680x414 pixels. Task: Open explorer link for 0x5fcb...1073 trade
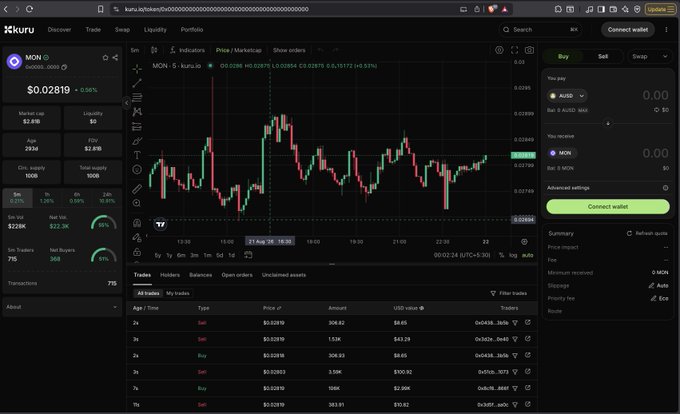(528, 372)
